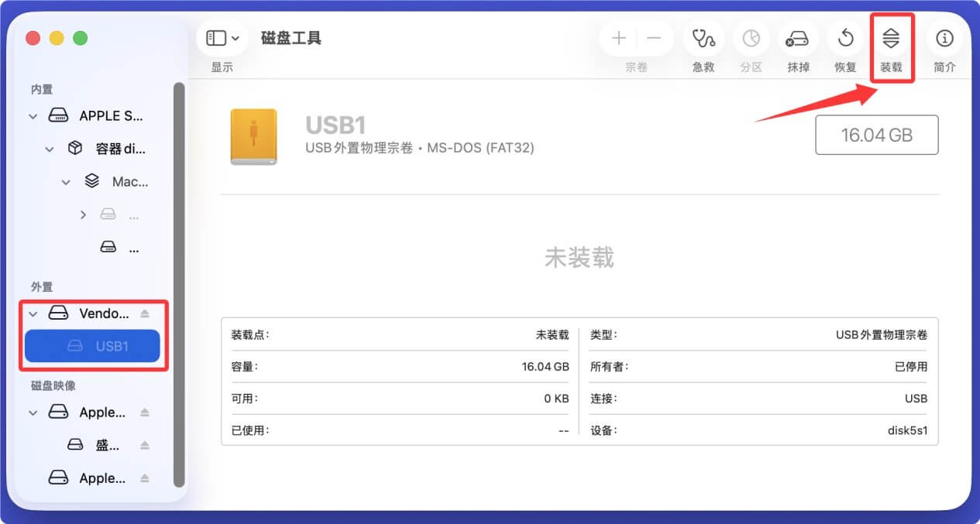Click the 16.04 GB capacity indicator
980x524 pixels.
pyautogui.click(x=876, y=134)
